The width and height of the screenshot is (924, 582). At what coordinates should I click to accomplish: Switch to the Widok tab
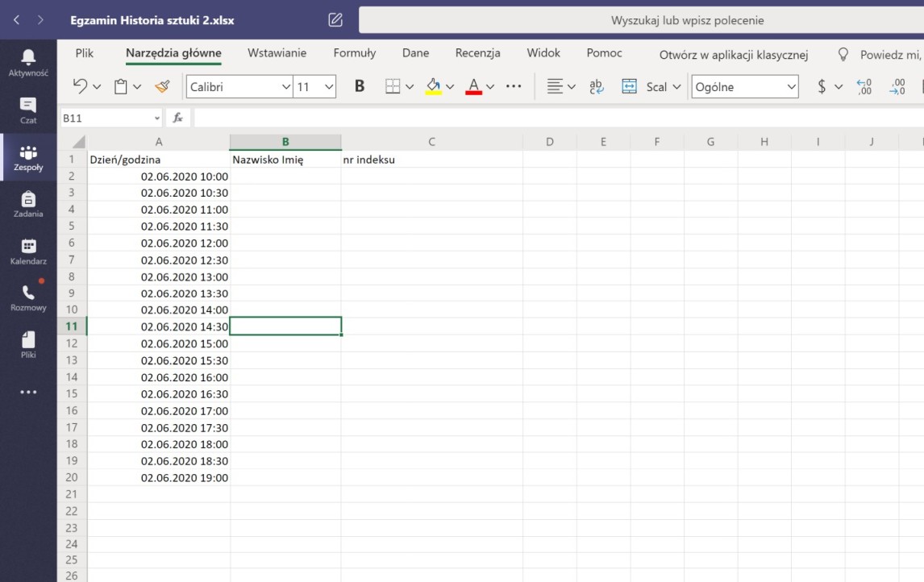click(x=543, y=53)
